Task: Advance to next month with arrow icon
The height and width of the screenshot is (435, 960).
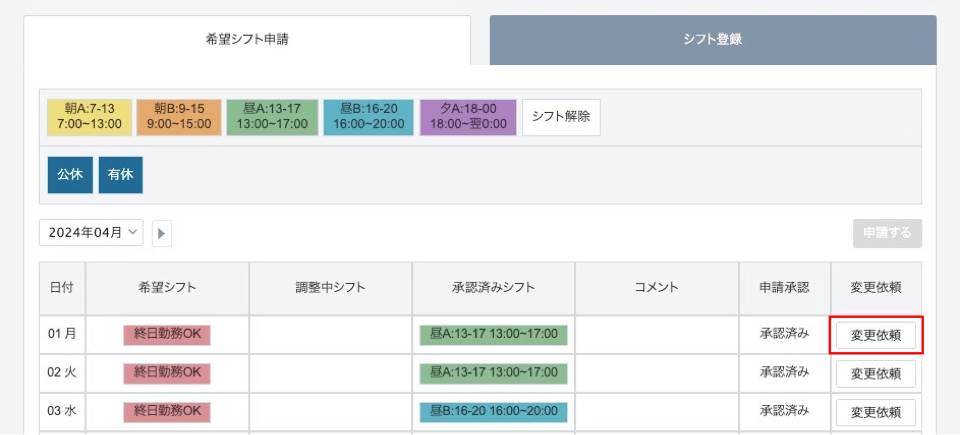Action: pyautogui.click(x=162, y=233)
